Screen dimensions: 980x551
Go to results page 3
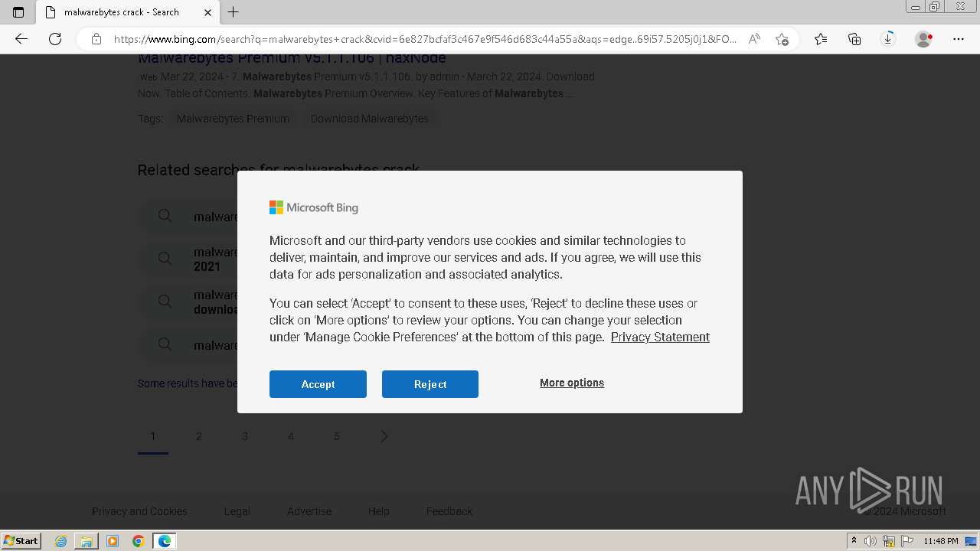pyautogui.click(x=245, y=436)
